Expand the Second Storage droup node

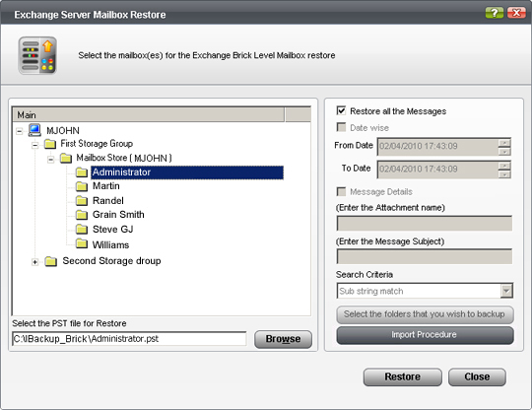34,262
